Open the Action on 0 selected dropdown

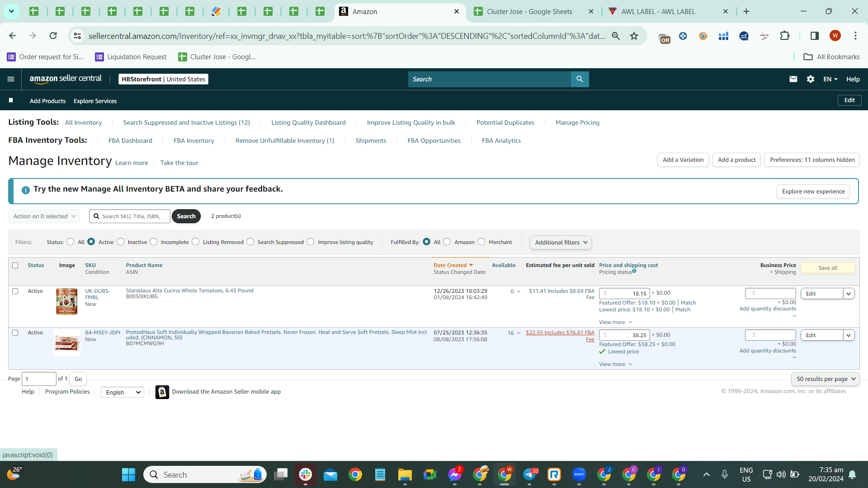[44, 216]
